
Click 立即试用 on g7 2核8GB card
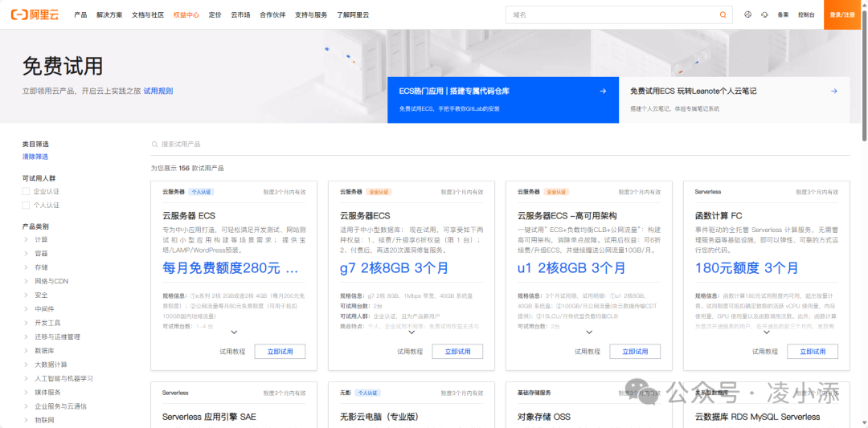(x=457, y=351)
